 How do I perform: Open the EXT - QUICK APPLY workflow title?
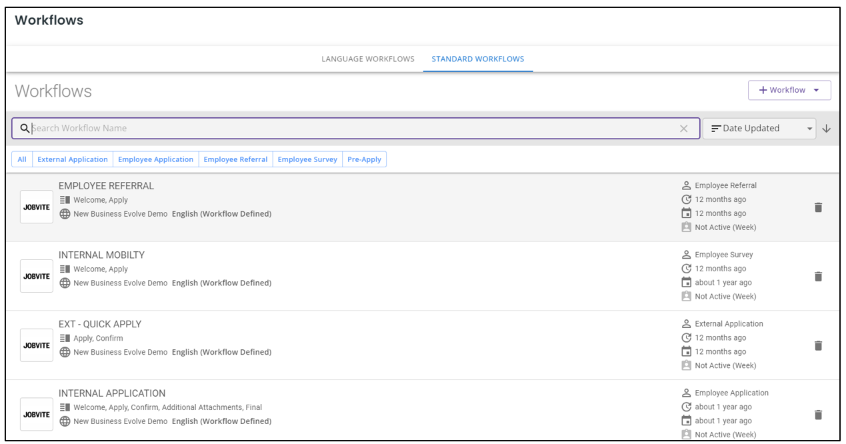pos(100,324)
